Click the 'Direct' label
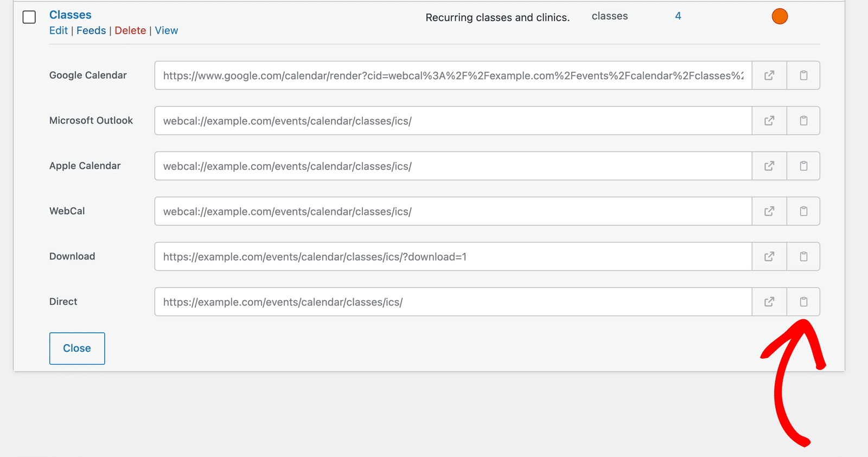Image resolution: width=868 pixels, height=457 pixels. (x=63, y=301)
